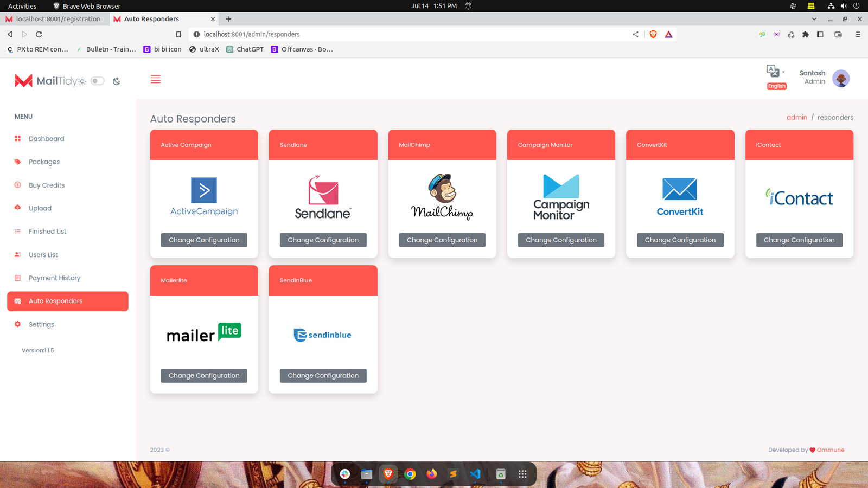Image resolution: width=868 pixels, height=488 pixels.
Task: Switch to localhost:8001/registration browser tab
Action: pos(54,19)
